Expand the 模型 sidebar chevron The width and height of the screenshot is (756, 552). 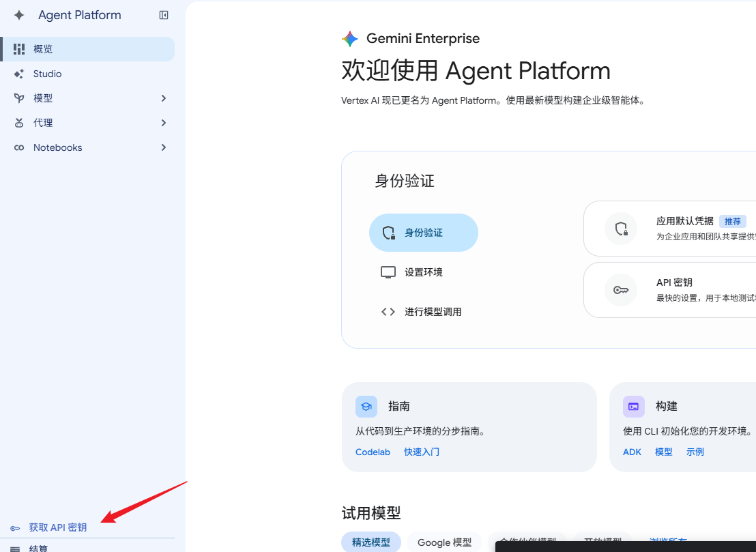click(164, 98)
